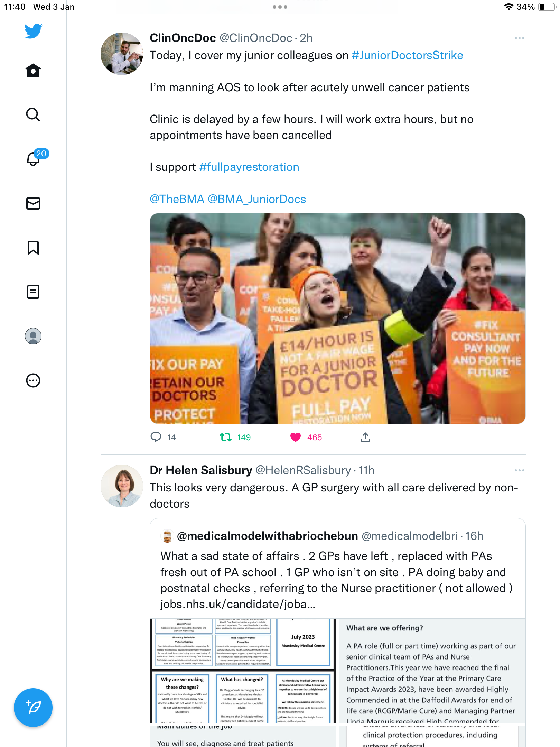Viewport: 560px width, 747px height.
Task: Expand options menu on Dr Helen Salisbury tweet
Action: click(519, 470)
